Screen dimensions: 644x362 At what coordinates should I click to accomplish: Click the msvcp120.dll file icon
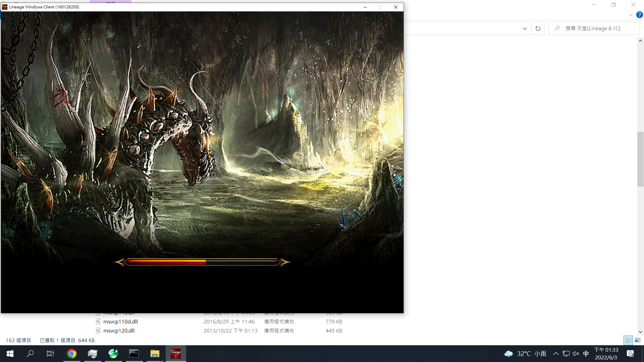(x=98, y=331)
